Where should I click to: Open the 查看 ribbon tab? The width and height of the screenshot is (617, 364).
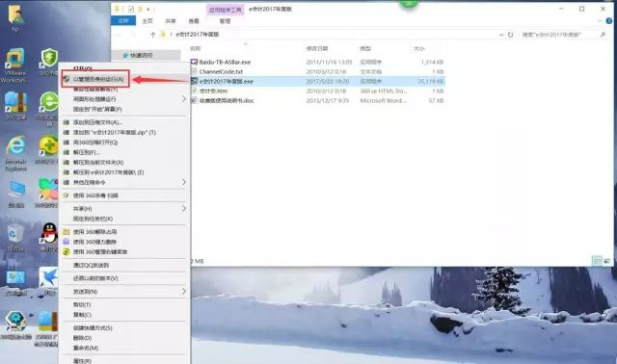(194, 21)
